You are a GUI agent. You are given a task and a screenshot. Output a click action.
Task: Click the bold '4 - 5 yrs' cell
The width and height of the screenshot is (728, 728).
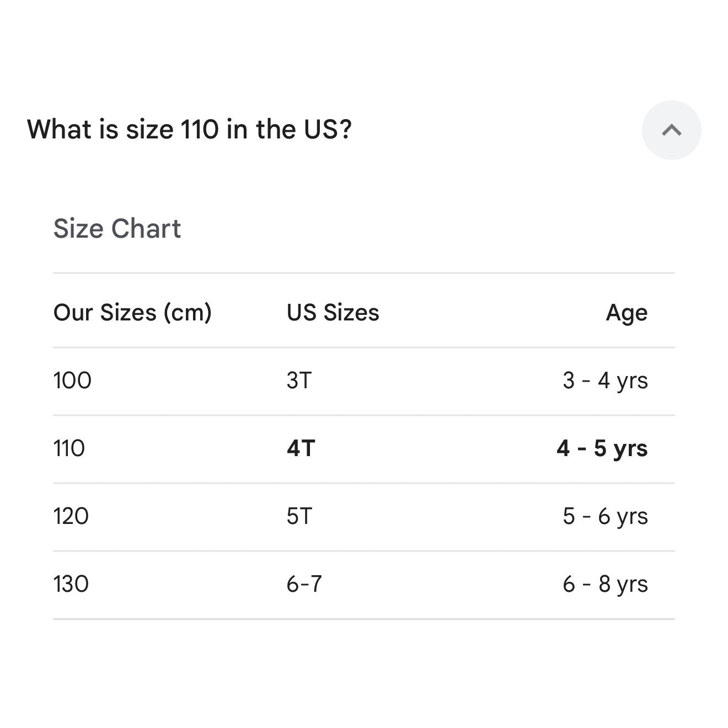click(602, 448)
